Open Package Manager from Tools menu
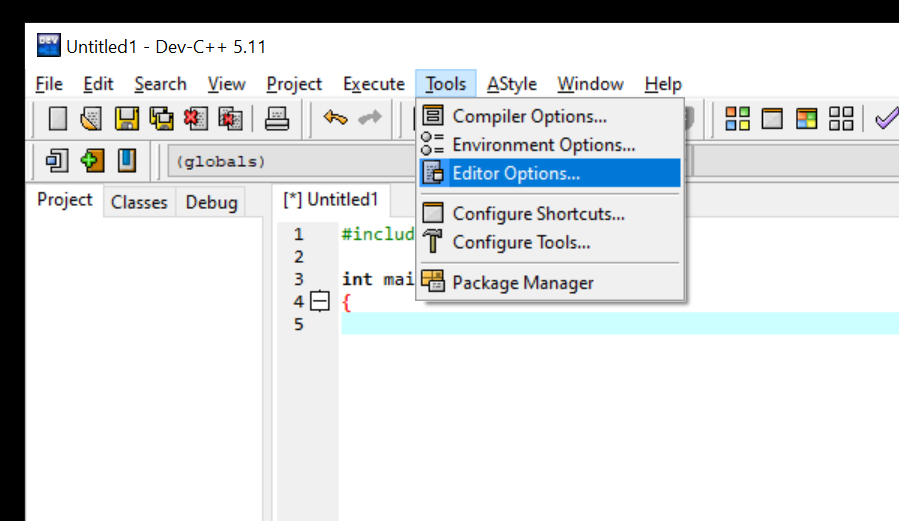 pyautogui.click(x=550, y=282)
